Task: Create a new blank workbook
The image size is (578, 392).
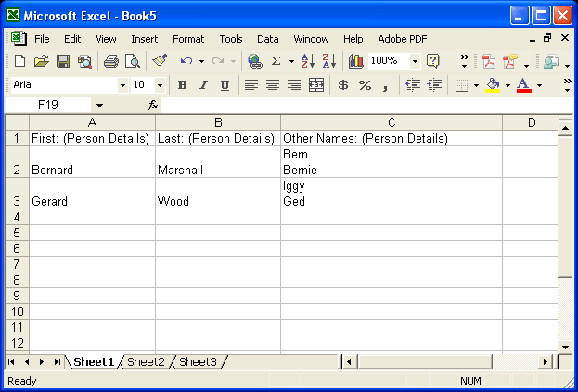Action: 19,61
